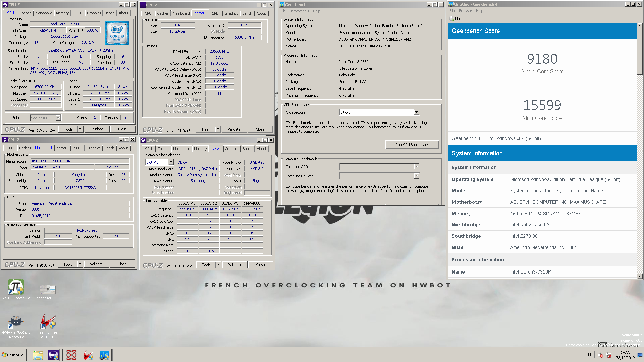Click the DRAM Frequency 2065.8 MHz field

tap(219, 52)
